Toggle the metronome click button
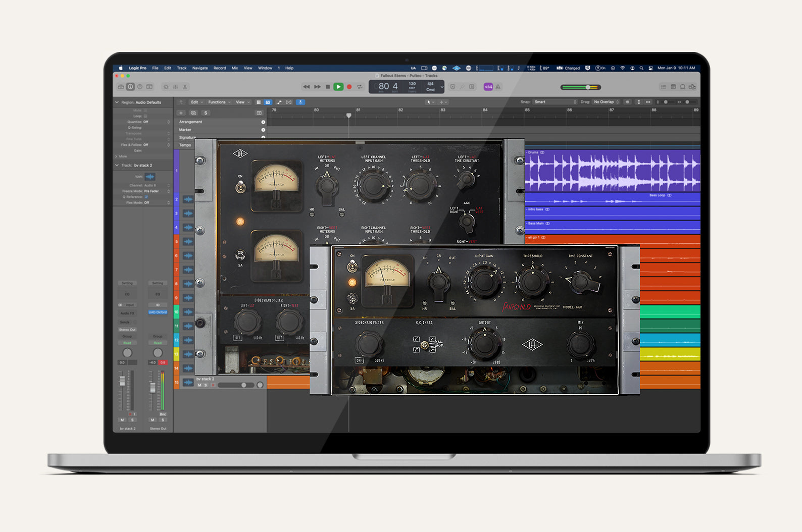Screen dimensions: 802x532 [498, 87]
